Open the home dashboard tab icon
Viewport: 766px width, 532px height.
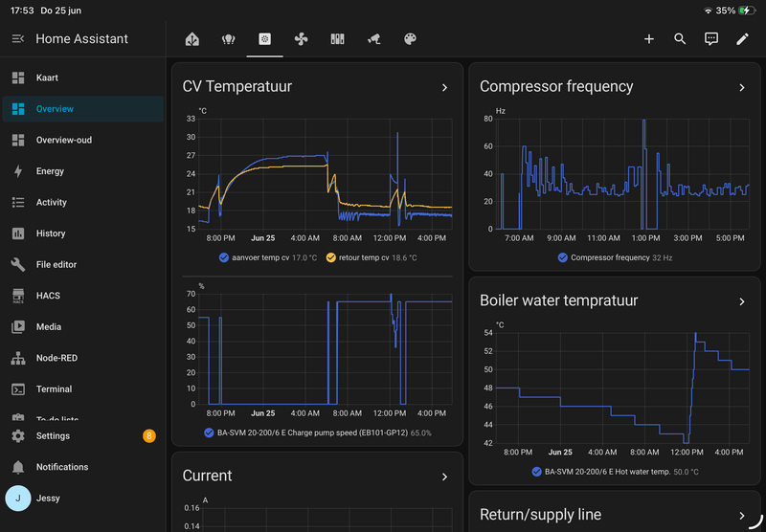point(192,39)
